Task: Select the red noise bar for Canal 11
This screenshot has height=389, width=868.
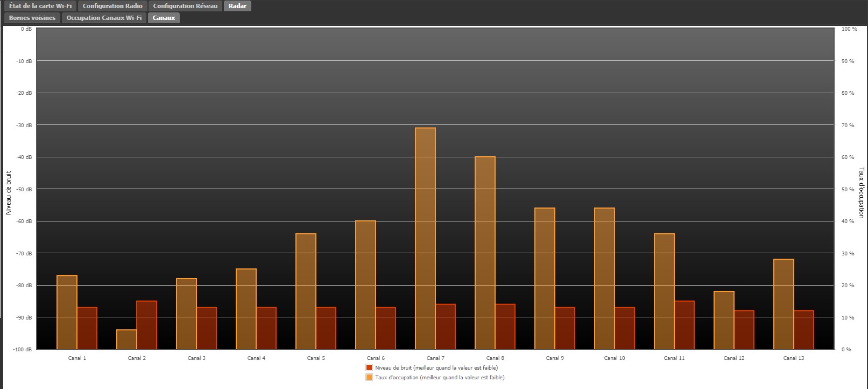Action: 684,325
